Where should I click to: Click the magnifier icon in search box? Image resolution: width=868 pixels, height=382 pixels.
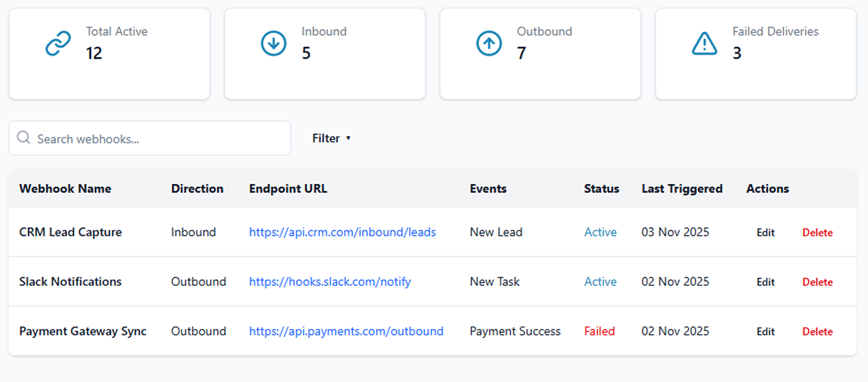(x=24, y=138)
